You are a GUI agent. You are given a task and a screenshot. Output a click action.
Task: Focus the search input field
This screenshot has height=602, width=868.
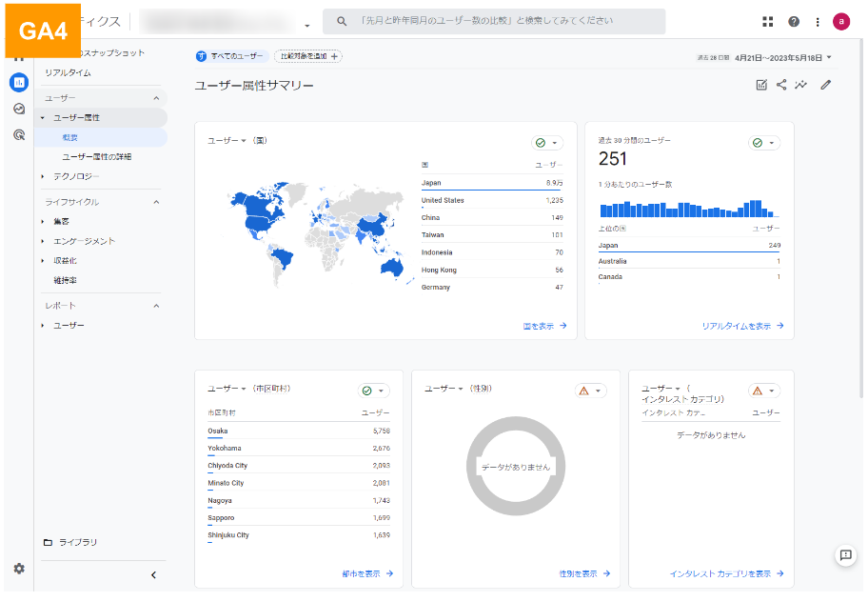[x=494, y=21]
